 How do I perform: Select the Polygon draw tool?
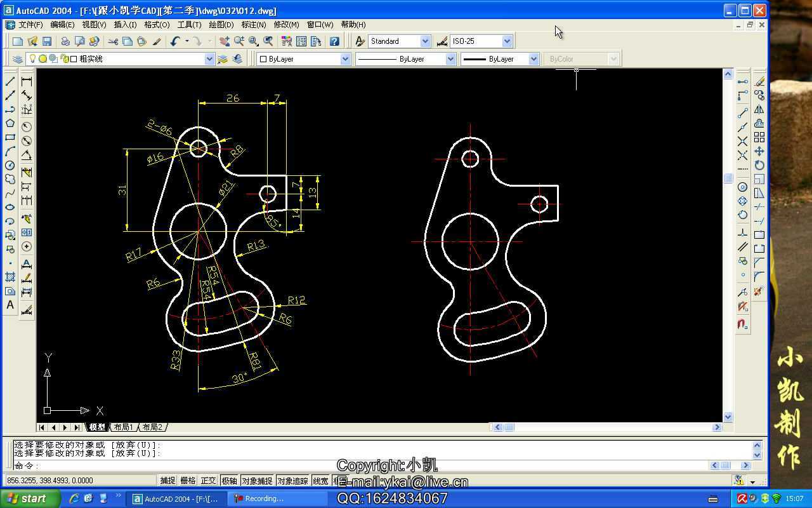[10, 123]
